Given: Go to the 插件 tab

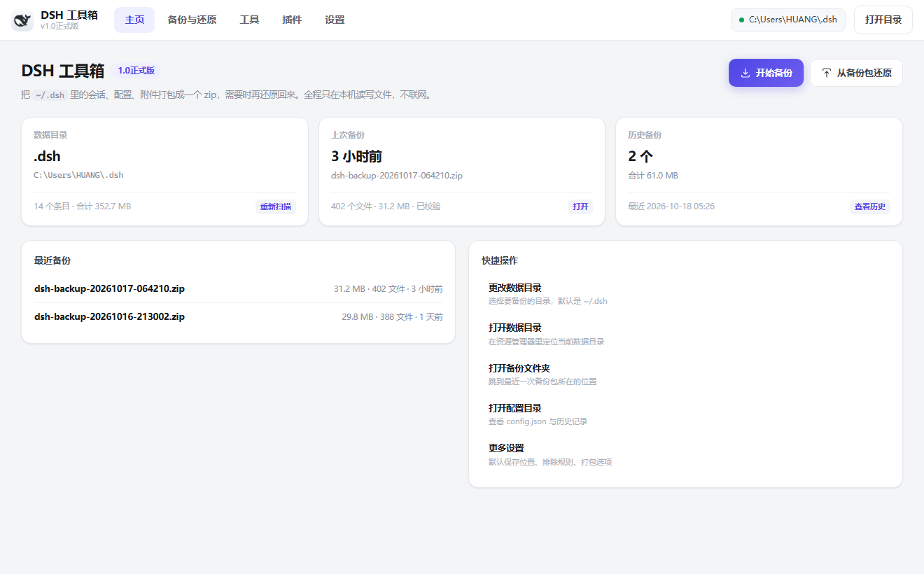Looking at the screenshot, I should pyautogui.click(x=292, y=20).
